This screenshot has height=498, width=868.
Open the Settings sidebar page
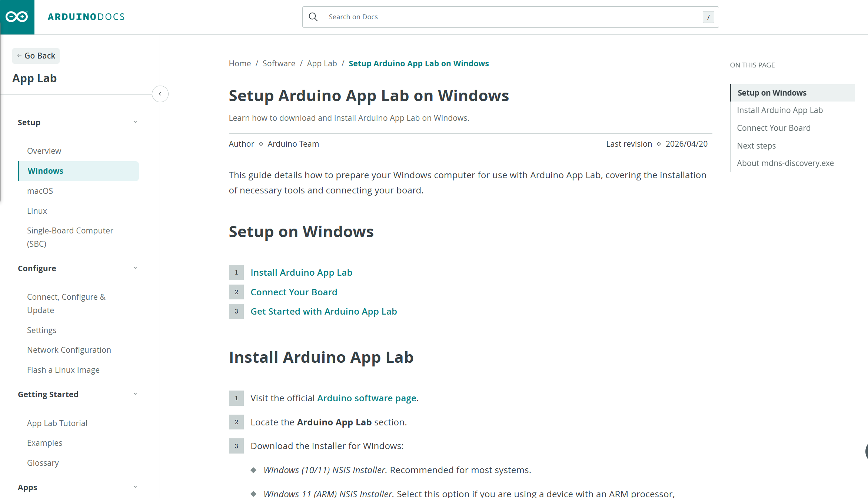point(41,330)
